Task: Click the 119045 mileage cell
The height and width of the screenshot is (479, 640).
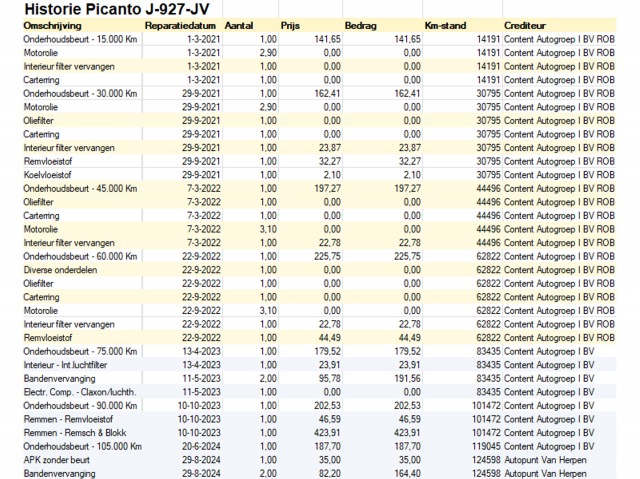Action: coord(481,446)
